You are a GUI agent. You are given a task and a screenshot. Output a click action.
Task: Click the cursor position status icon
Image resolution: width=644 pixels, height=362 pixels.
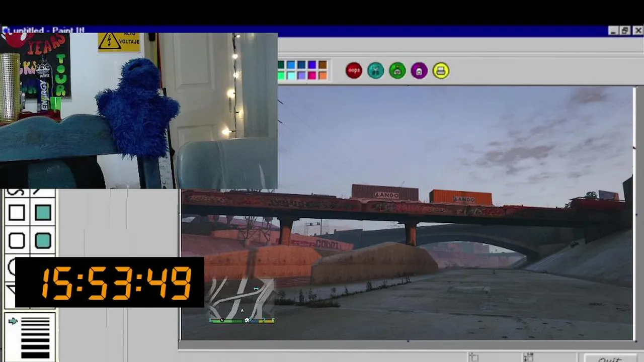(x=473, y=357)
